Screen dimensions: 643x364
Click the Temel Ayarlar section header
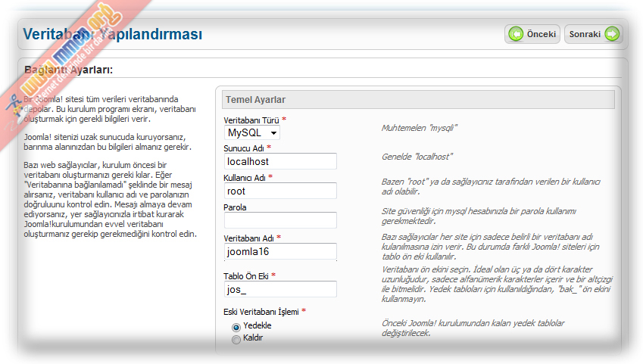click(254, 99)
